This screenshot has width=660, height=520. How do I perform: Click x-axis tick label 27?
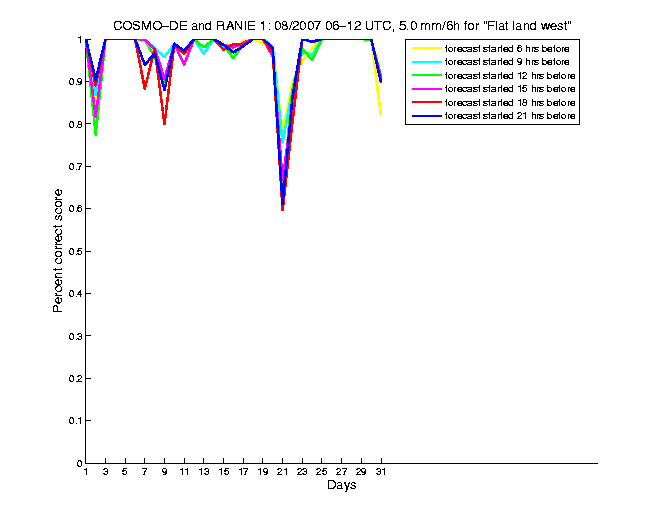pos(341,472)
